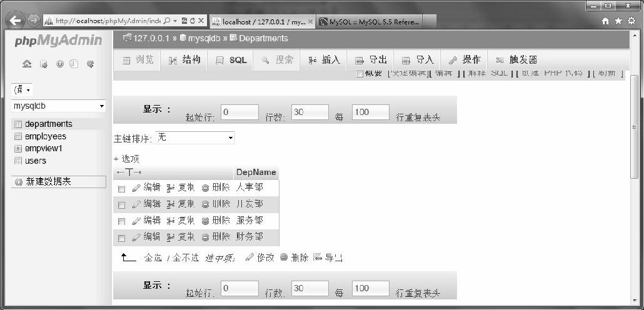
Task: Open the documentation pages icon in sidebar
Action: pyautogui.click(x=74, y=64)
